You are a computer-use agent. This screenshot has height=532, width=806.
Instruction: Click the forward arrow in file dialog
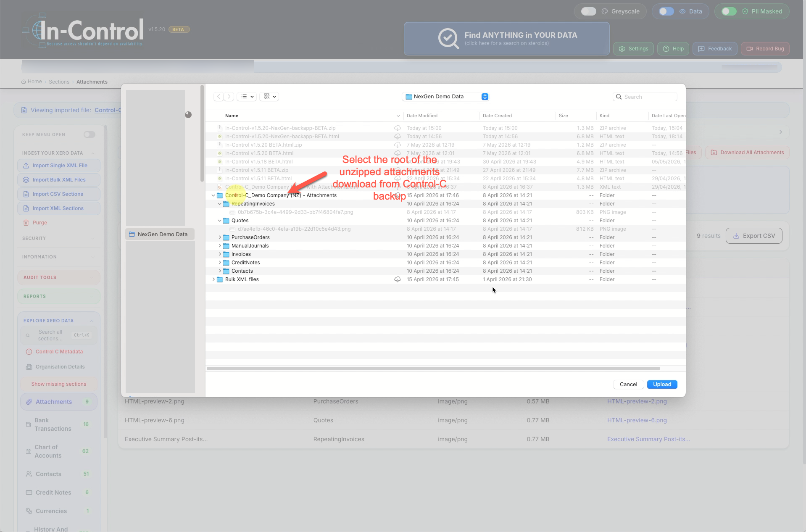click(229, 97)
